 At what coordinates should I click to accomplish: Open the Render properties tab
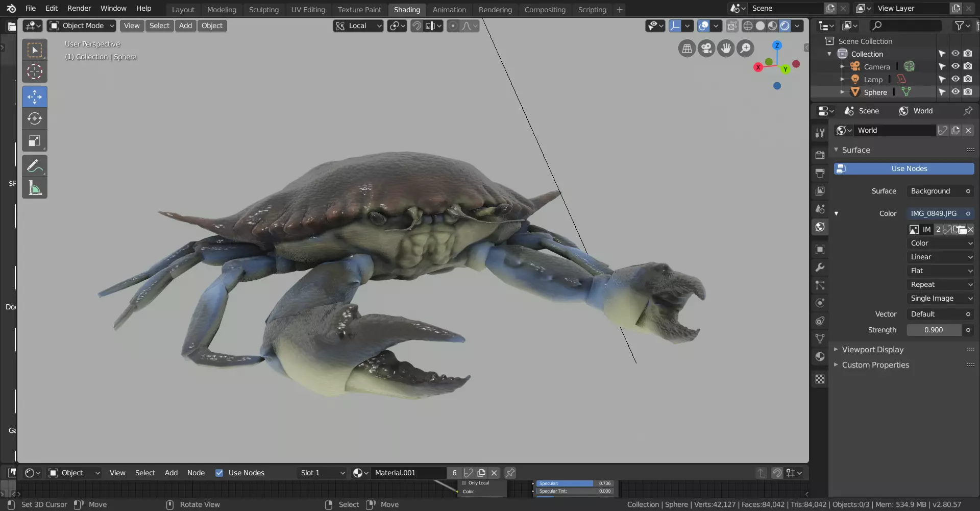coord(820,155)
